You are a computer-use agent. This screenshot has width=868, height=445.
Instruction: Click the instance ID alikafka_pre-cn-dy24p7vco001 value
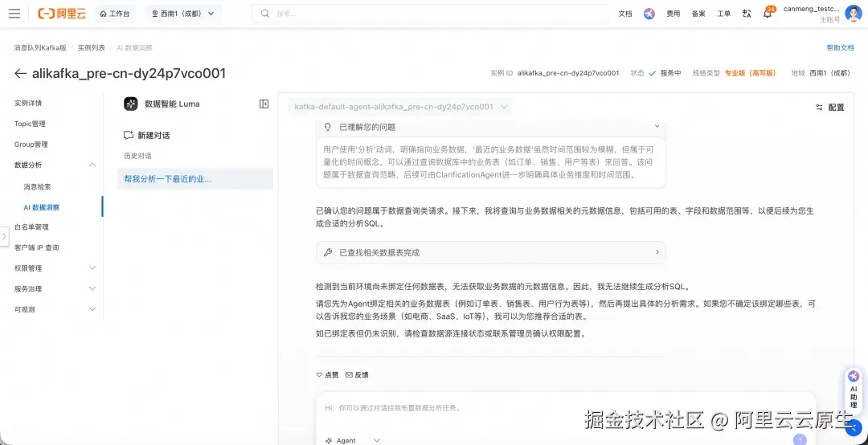coord(568,73)
